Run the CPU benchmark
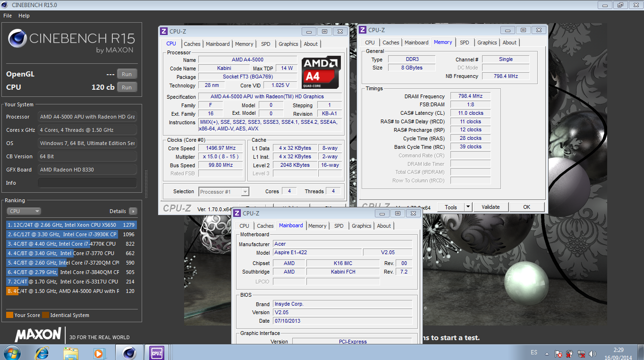The width and height of the screenshot is (644, 360). 127,87
